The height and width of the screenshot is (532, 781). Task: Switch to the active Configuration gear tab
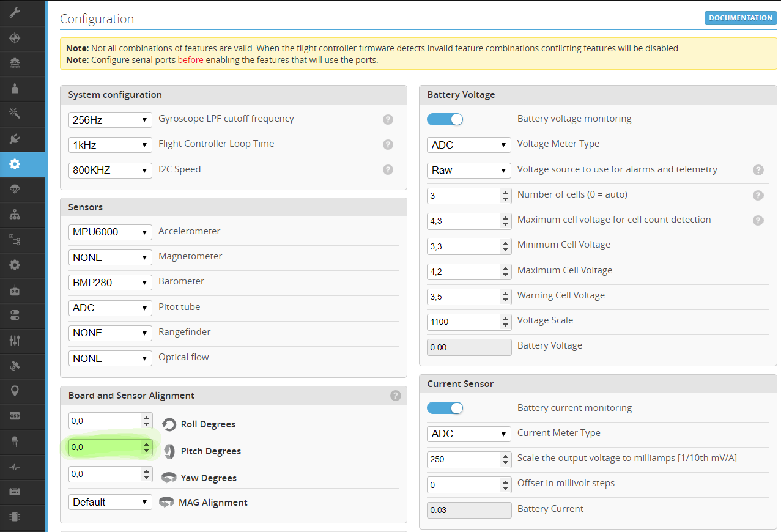pyautogui.click(x=15, y=164)
